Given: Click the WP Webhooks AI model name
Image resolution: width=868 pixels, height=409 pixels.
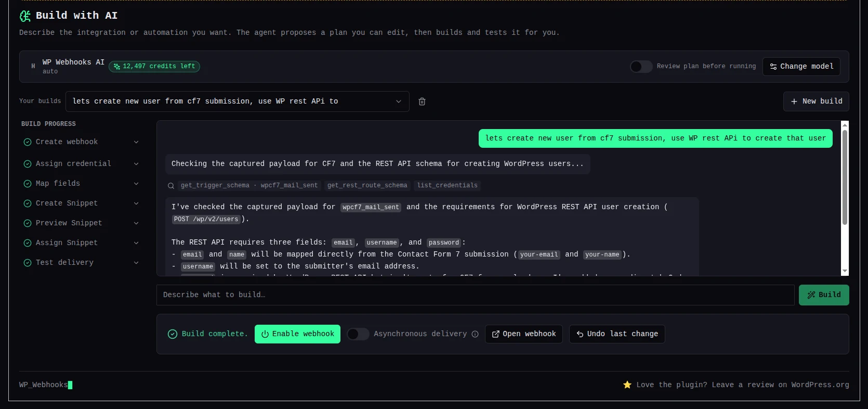Looking at the screenshot, I should pos(73,62).
